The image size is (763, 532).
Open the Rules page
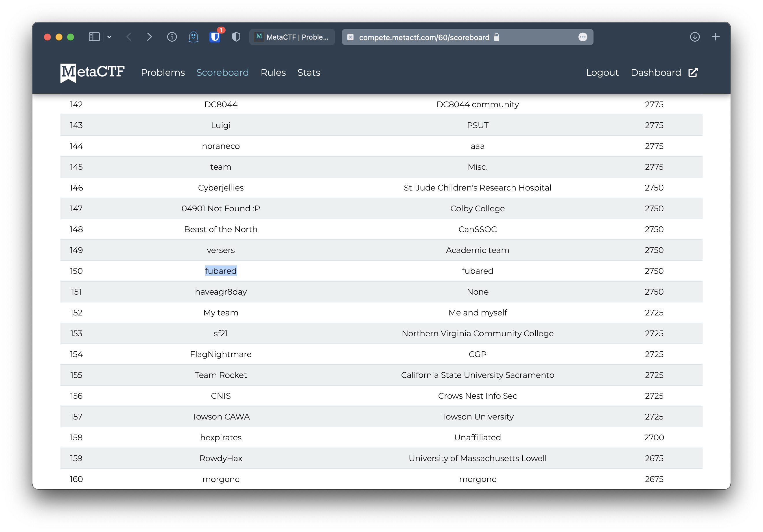pyautogui.click(x=273, y=73)
